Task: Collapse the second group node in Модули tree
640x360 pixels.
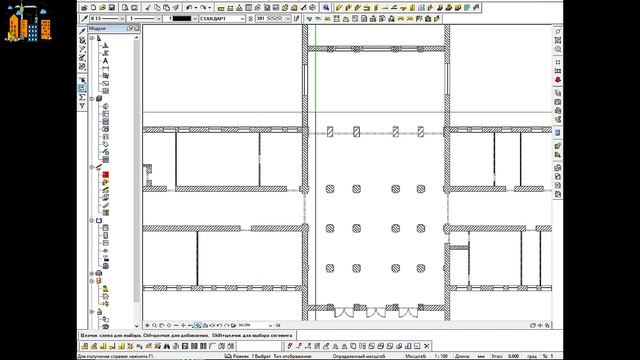Action: click(x=92, y=99)
